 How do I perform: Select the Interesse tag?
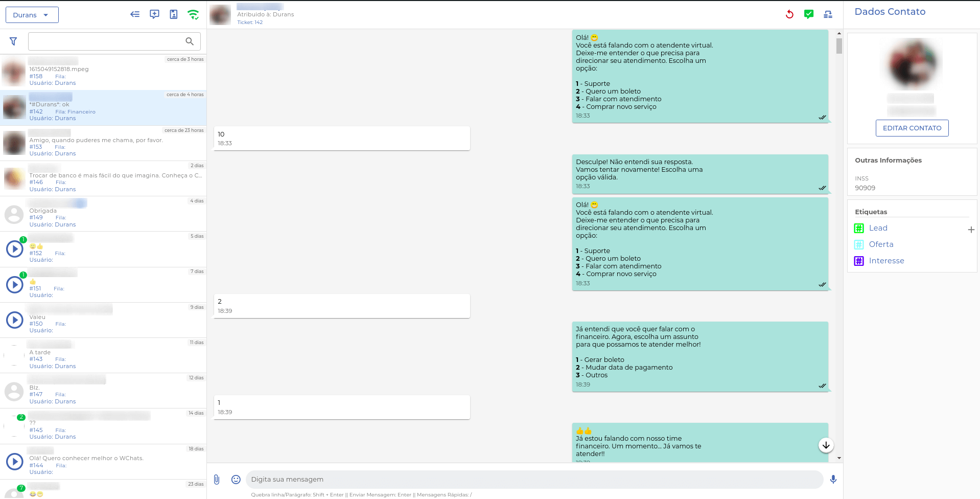886,261
